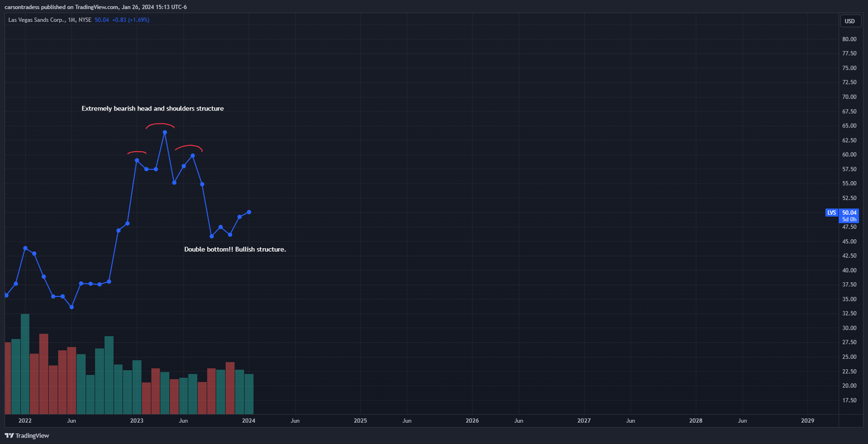Viewport: 868px width, 444px height.
Task: Click the 62.50 price axis label
Action: click(x=849, y=140)
